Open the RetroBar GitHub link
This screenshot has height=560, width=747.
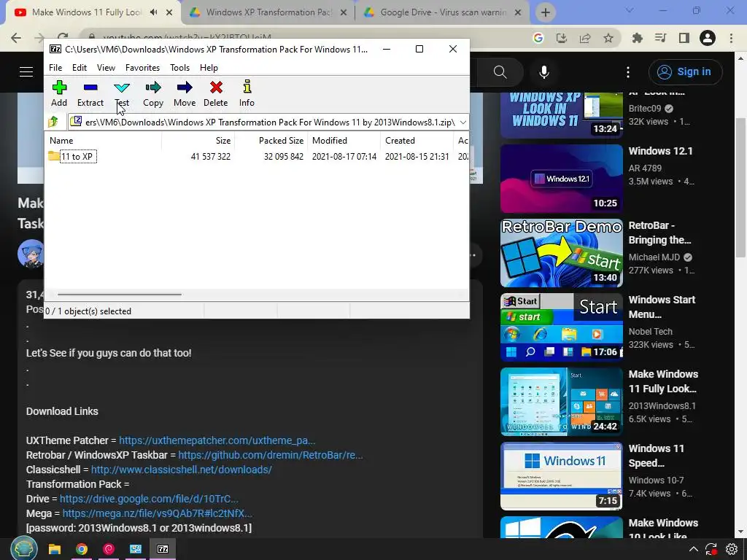click(270, 455)
